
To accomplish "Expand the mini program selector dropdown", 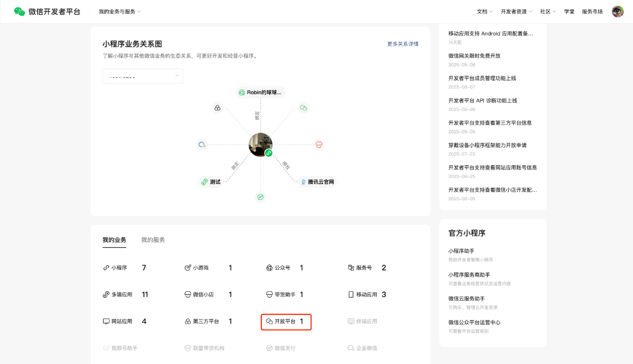I will point(142,76).
